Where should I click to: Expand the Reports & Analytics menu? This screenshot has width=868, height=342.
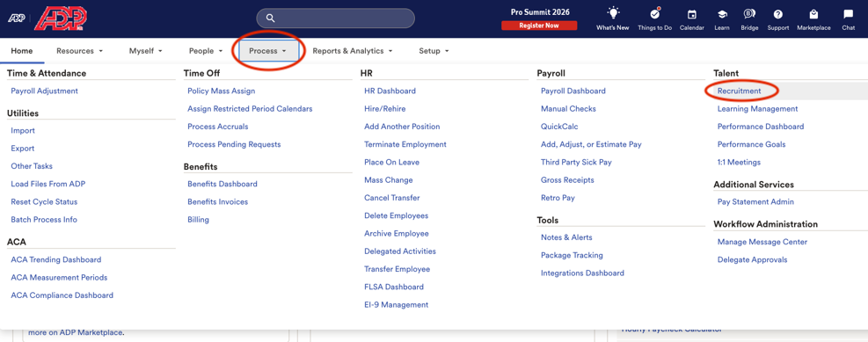353,51
